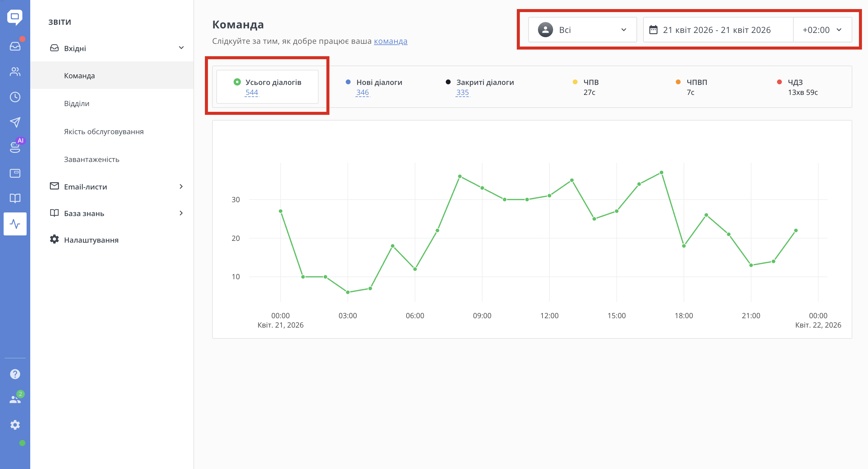Open the date range picker field
The height and width of the screenshot is (469, 868).
tap(717, 30)
